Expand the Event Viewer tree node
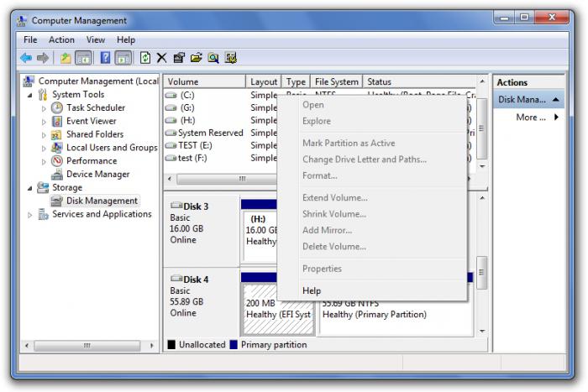 point(44,122)
